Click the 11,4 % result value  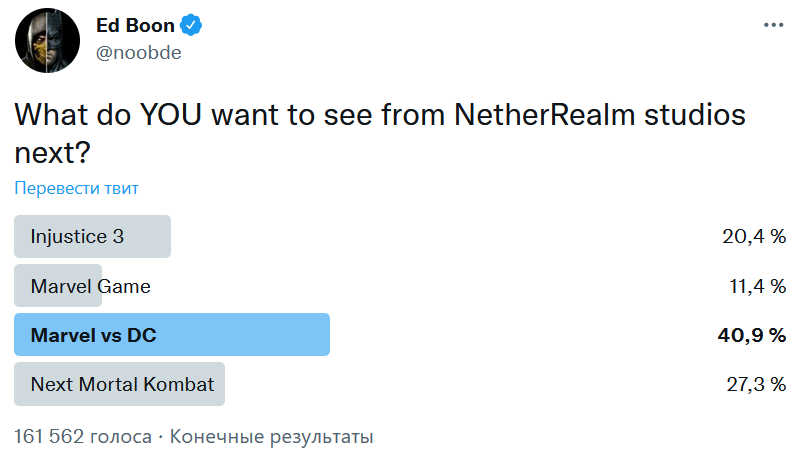point(758,286)
